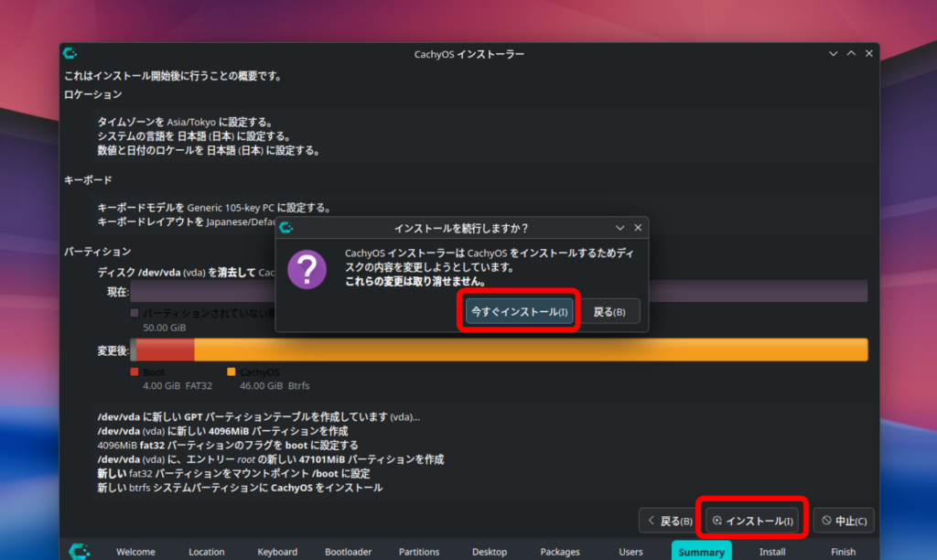The width and height of the screenshot is (937, 560).
Task: Click the CachyOS logo beside Welcome step
Action: (x=79, y=551)
